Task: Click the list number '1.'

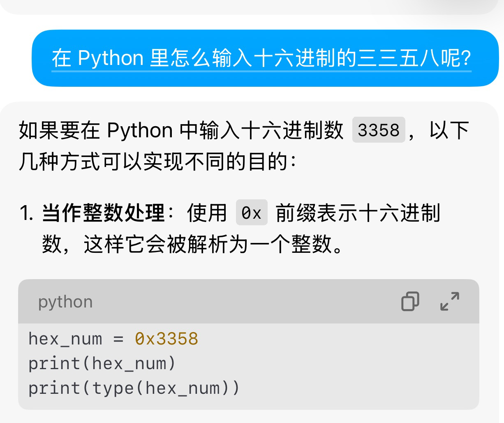Action: (26, 213)
